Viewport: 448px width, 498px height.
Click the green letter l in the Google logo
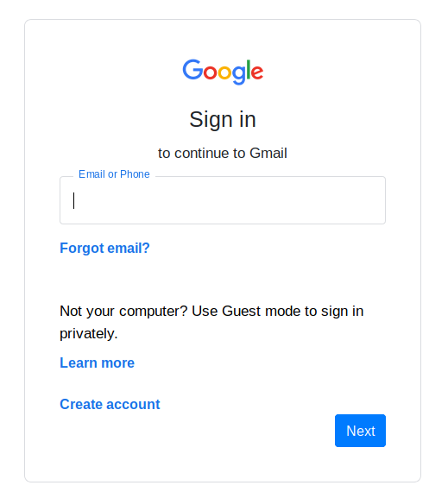[x=249, y=69]
